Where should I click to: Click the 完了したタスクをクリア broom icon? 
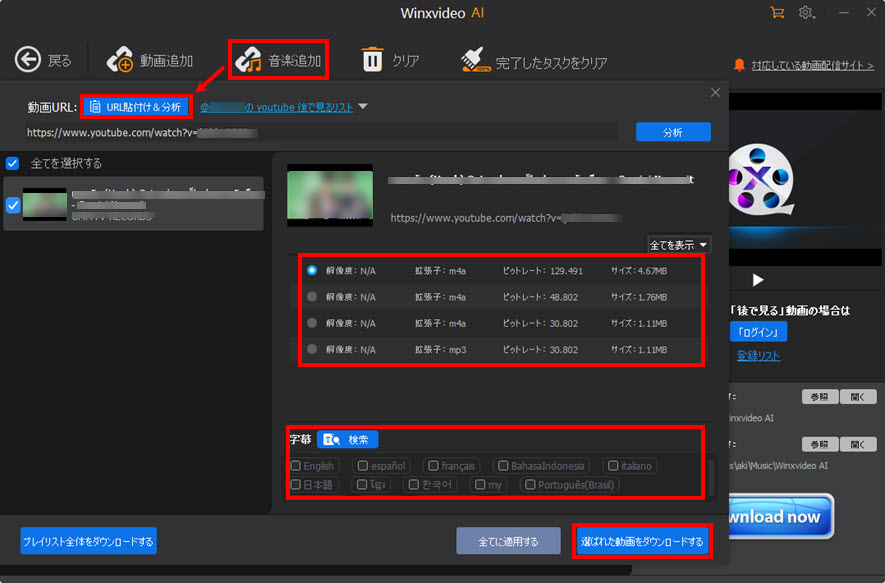tap(474, 60)
